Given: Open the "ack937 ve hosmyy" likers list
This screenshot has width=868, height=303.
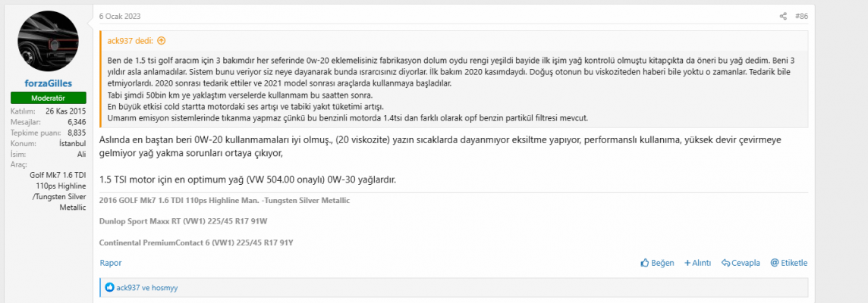Looking at the screenshot, I should click(146, 288).
